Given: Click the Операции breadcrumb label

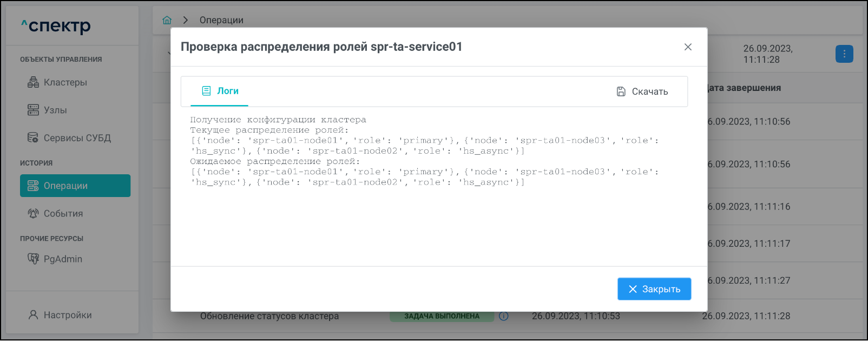Looking at the screenshot, I should point(221,20).
